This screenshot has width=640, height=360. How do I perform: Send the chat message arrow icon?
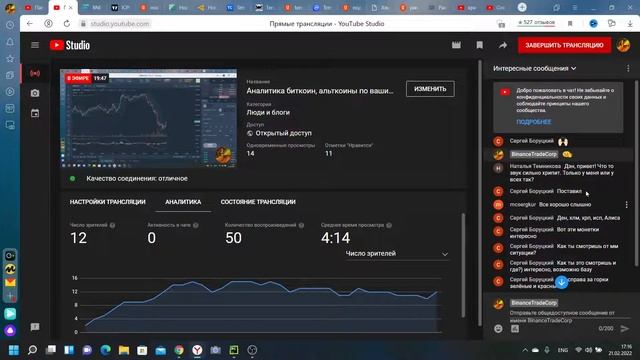624,329
